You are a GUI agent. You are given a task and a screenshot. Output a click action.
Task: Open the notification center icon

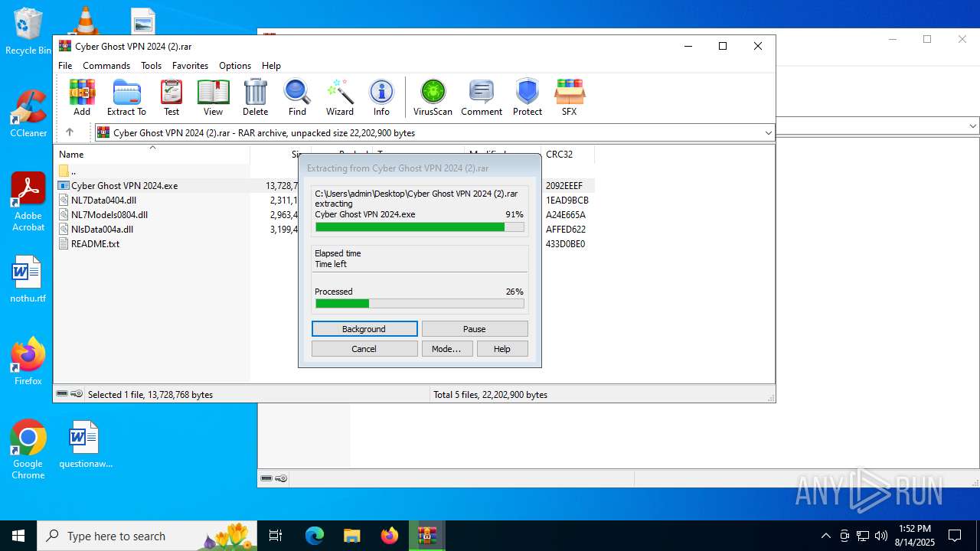955,536
